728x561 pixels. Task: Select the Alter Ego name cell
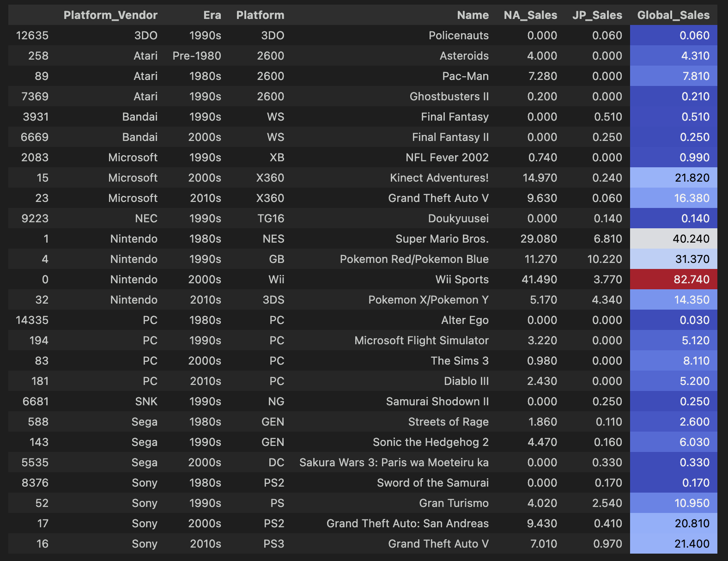tap(465, 320)
